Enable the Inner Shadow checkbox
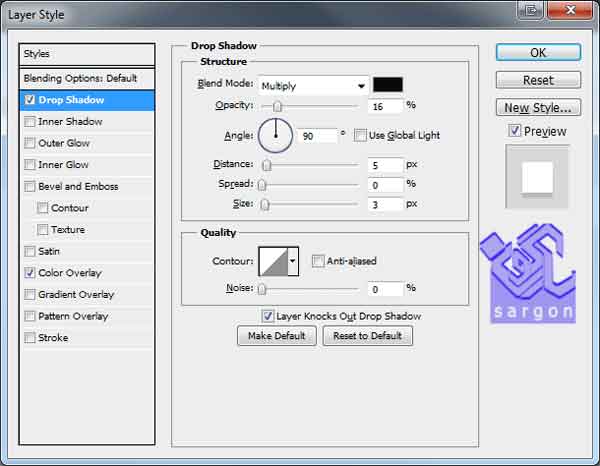Screen dimensions: 600x466 (29, 122)
